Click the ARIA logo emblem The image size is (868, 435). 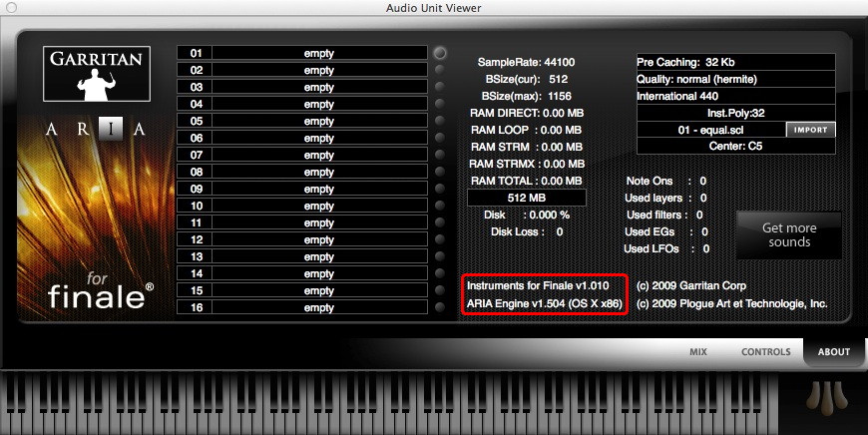[97, 130]
